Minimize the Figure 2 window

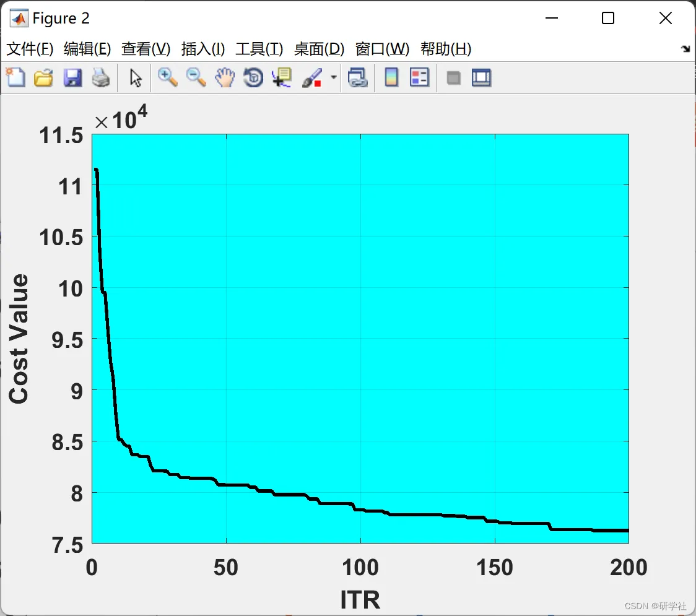click(551, 18)
